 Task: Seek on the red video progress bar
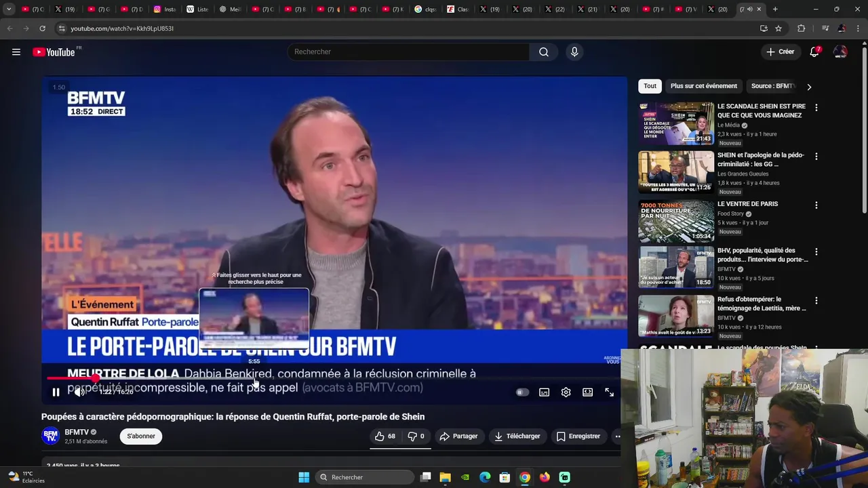[335, 378]
